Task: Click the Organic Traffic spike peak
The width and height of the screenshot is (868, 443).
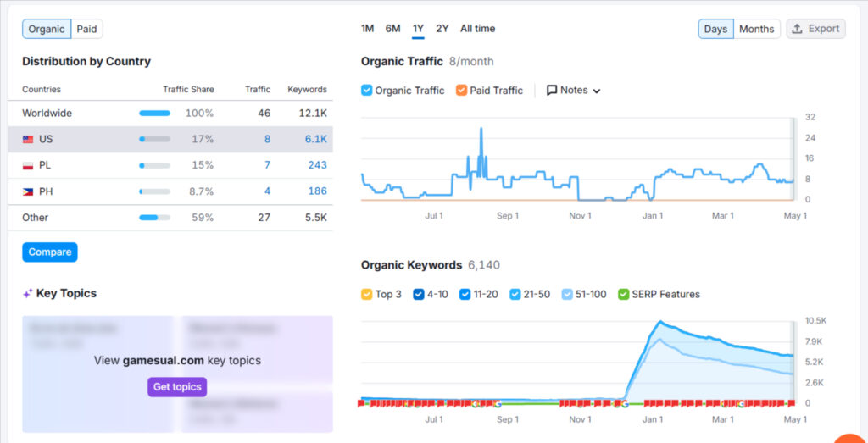Action: tap(481, 128)
